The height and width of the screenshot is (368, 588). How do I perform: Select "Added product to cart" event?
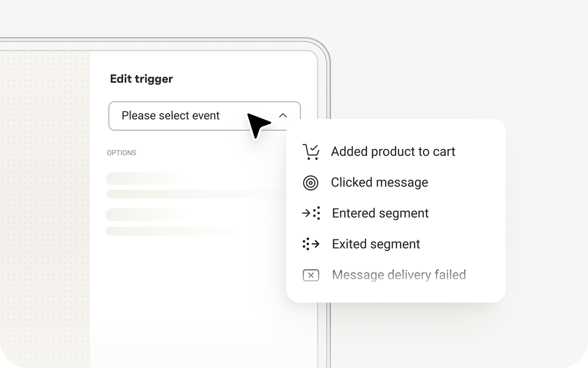(x=393, y=152)
